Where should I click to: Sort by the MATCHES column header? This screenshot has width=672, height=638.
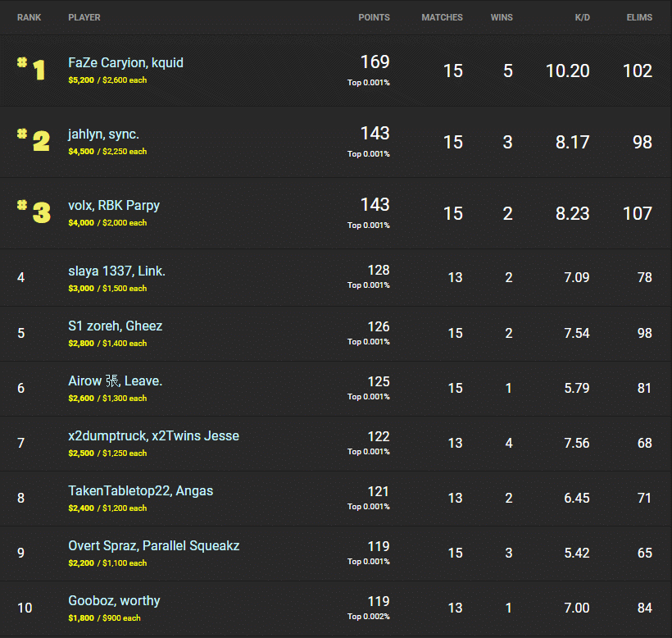[x=442, y=17]
